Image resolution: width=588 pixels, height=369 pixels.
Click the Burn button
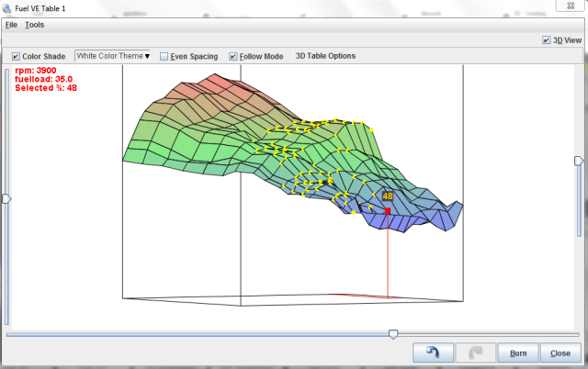(518, 352)
